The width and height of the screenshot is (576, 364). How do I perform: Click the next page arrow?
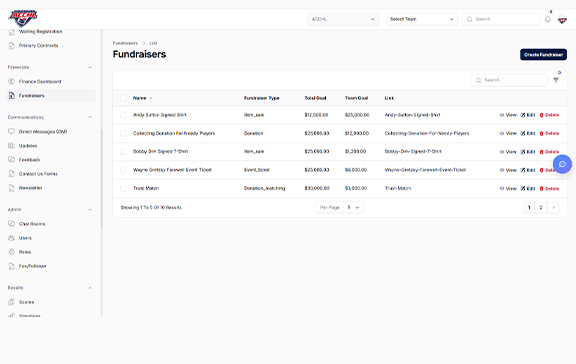[553, 208]
